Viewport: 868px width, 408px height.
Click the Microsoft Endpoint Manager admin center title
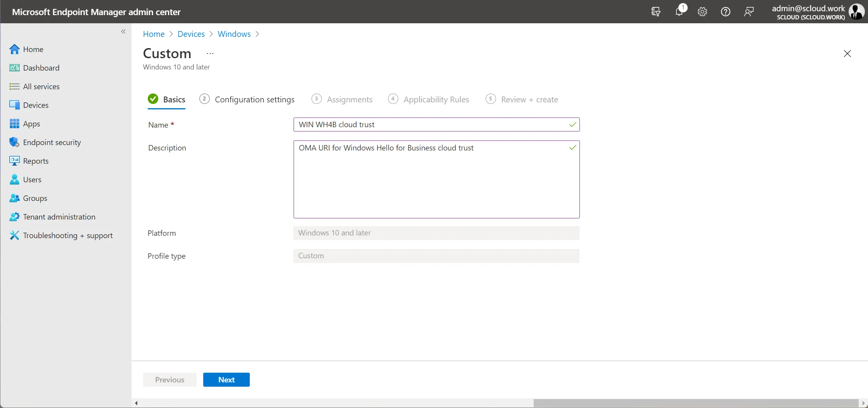point(96,12)
